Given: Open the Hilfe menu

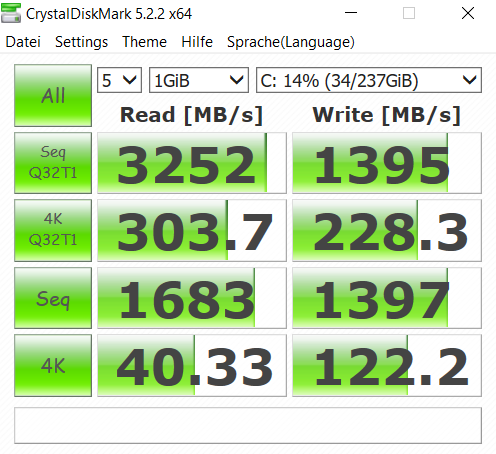Looking at the screenshot, I should (x=197, y=42).
